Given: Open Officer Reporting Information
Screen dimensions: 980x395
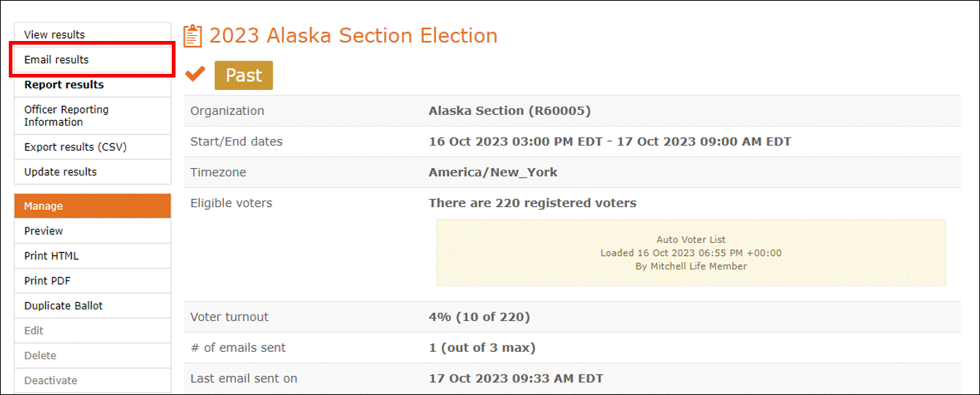Looking at the screenshot, I should tap(92, 116).
